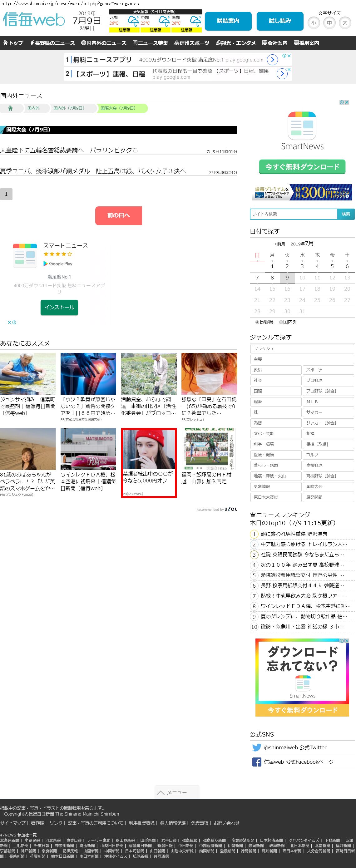Open the Facebook icon link

[257, 762]
